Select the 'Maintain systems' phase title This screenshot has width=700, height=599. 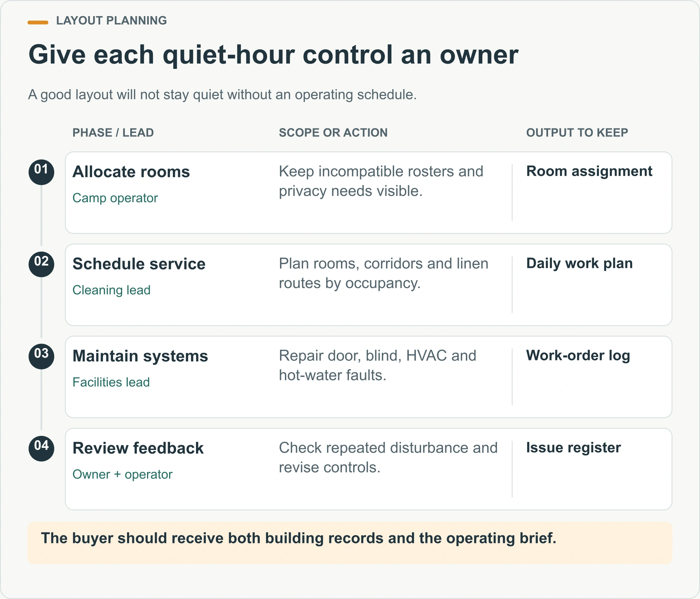click(x=140, y=356)
